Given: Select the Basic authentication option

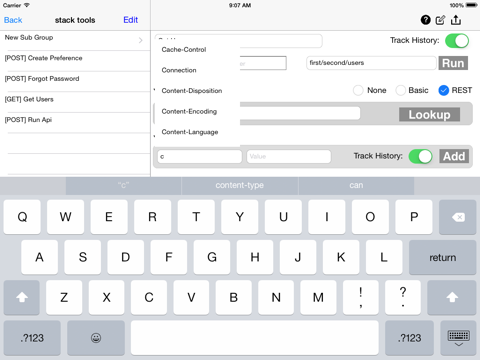Looking at the screenshot, I should [x=400, y=90].
